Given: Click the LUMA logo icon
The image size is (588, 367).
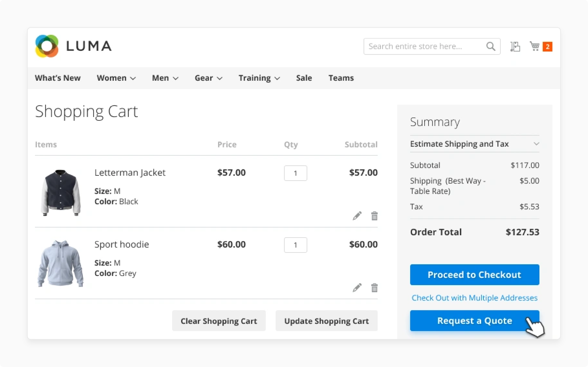Looking at the screenshot, I should click(x=47, y=46).
